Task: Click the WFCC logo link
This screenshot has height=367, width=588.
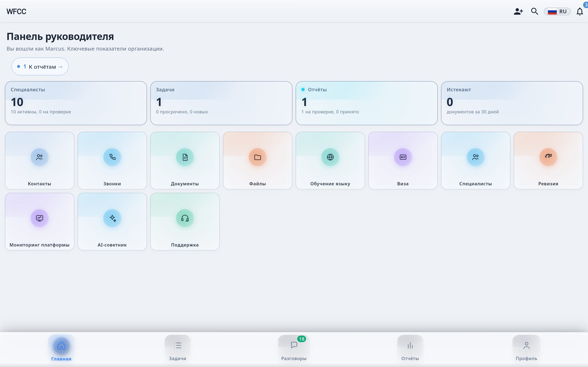Action: (16, 11)
